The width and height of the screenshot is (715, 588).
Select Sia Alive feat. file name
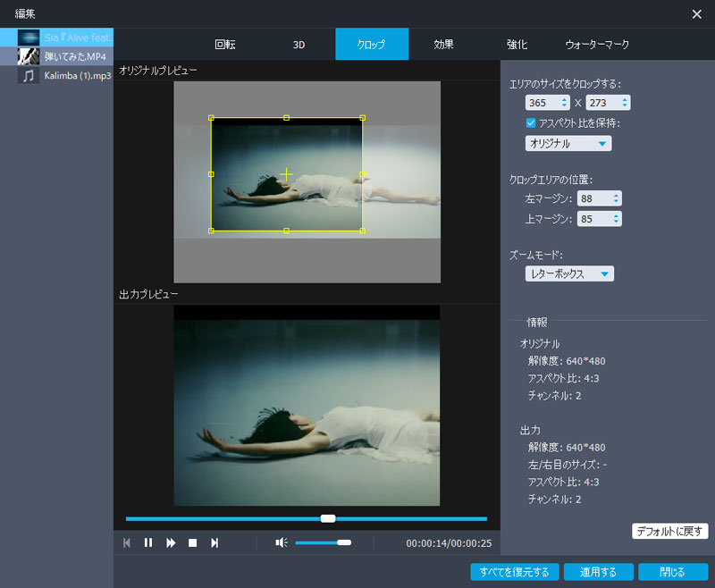(79, 38)
